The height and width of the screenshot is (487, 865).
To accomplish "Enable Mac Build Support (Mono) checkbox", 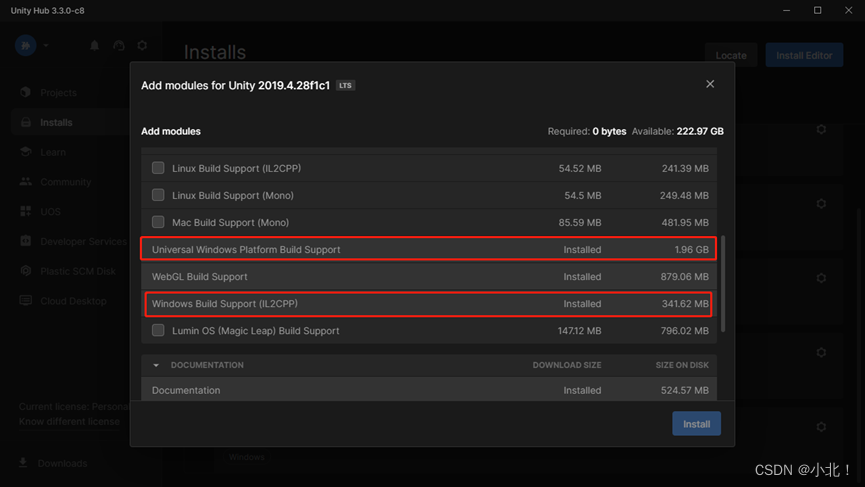I will (158, 222).
